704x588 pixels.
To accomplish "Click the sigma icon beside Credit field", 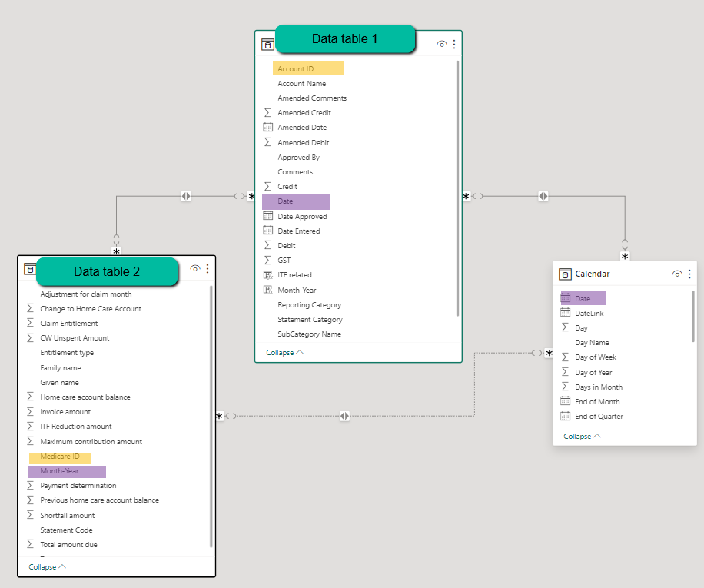I will point(267,186).
